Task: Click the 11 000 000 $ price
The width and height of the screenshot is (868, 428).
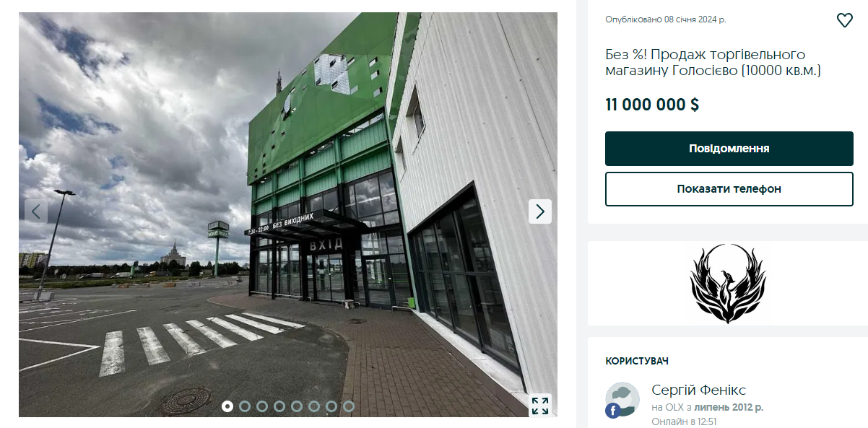Action: point(652,105)
